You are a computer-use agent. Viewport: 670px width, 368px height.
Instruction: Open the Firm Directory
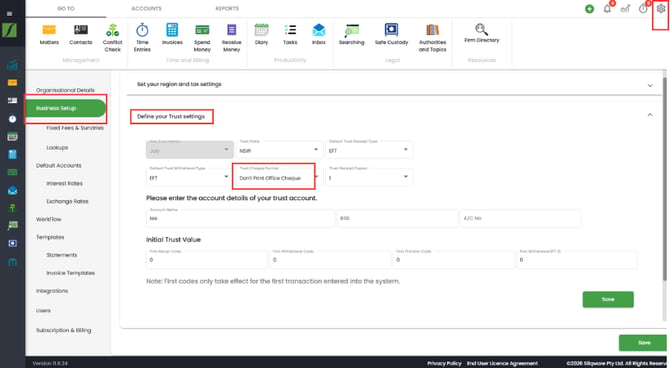[x=482, y=33]
